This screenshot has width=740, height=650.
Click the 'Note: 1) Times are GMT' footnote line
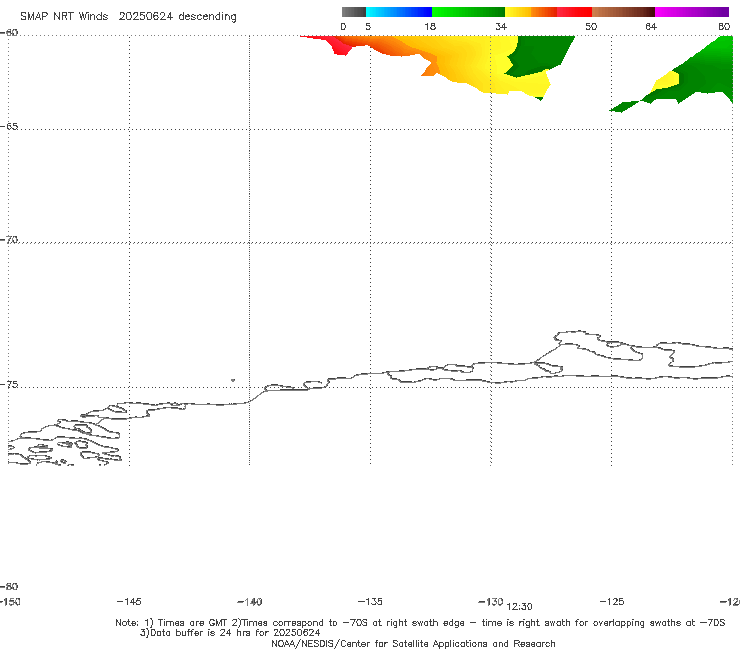pos(420,623)
